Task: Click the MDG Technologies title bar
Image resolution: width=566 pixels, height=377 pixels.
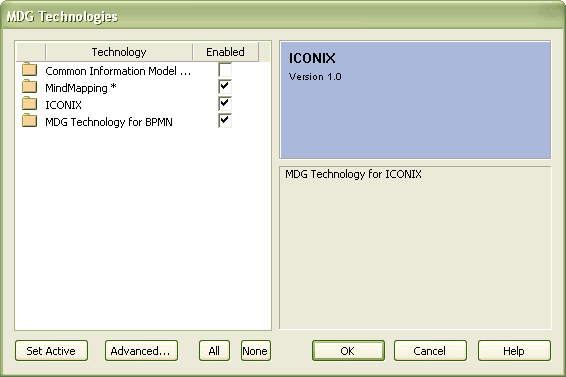Action: coord(283,16)
